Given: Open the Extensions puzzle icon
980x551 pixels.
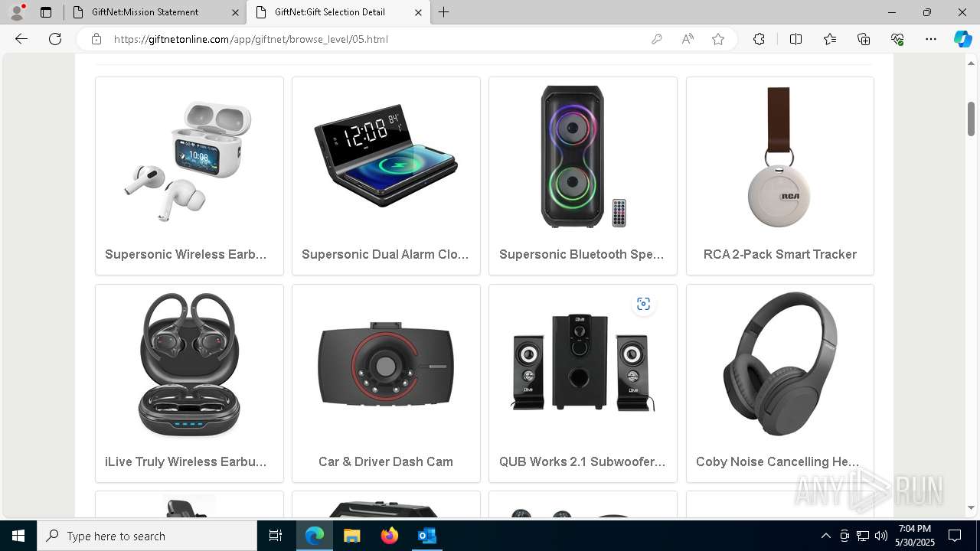Looking at the screenshot, I should point(759,39).
